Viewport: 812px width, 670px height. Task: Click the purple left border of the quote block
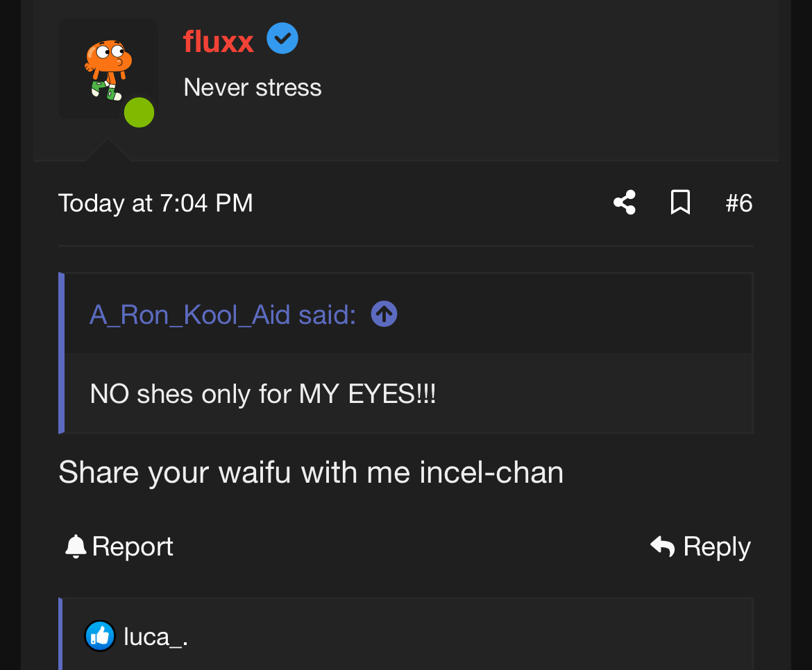(x=62, y=353)
